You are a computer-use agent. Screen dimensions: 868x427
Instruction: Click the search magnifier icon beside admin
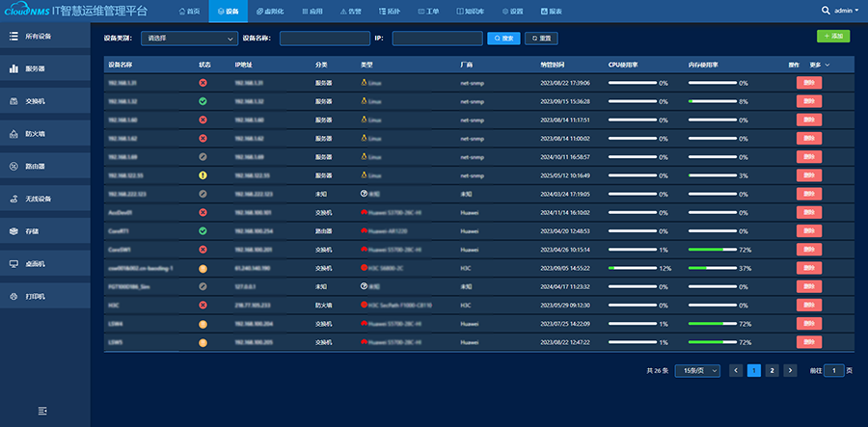pos(826,10)
